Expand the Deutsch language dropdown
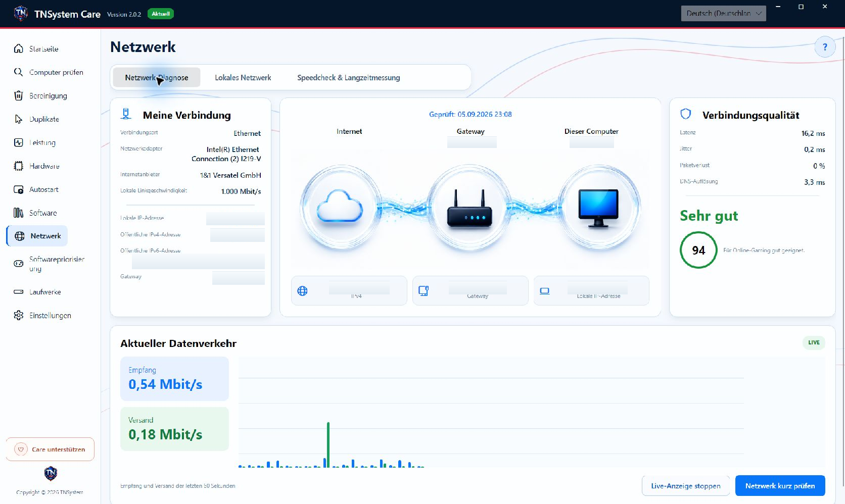The height and width of the screenshot is (504, 845). (x=723, y=14)
